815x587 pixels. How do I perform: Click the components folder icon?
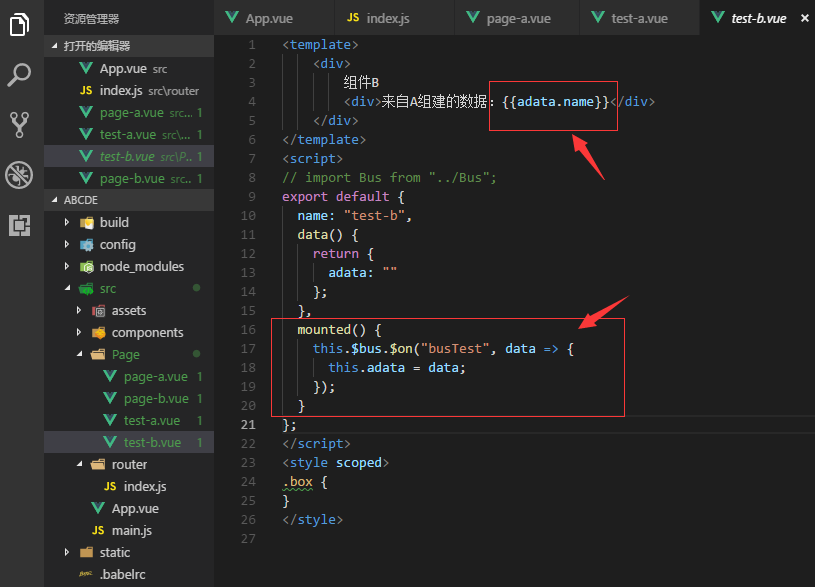pos(98,333)
